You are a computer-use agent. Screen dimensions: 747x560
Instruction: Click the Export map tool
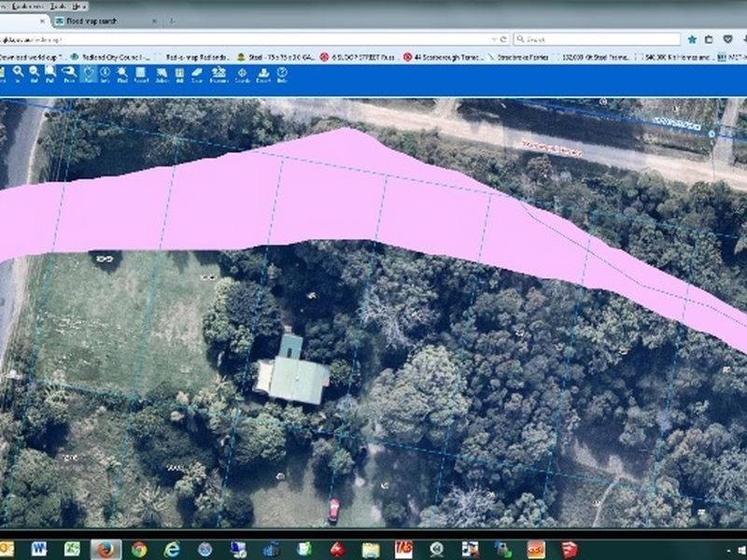(263, 75)
